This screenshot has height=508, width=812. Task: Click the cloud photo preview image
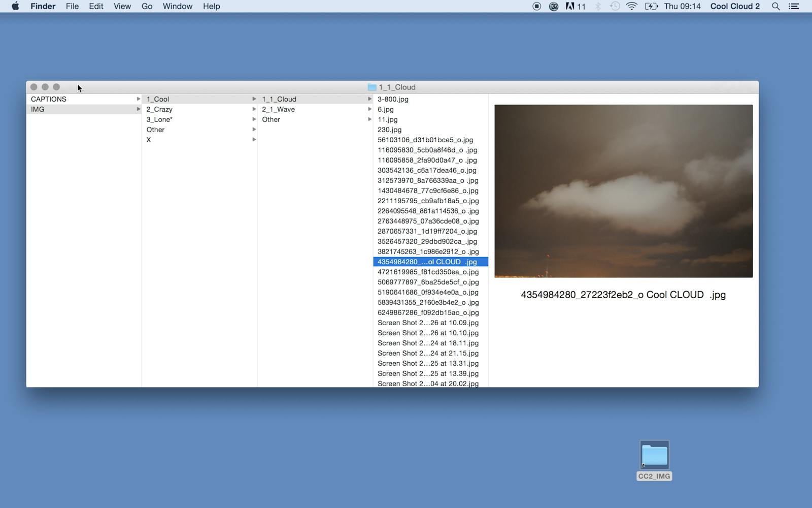[623, 191]
